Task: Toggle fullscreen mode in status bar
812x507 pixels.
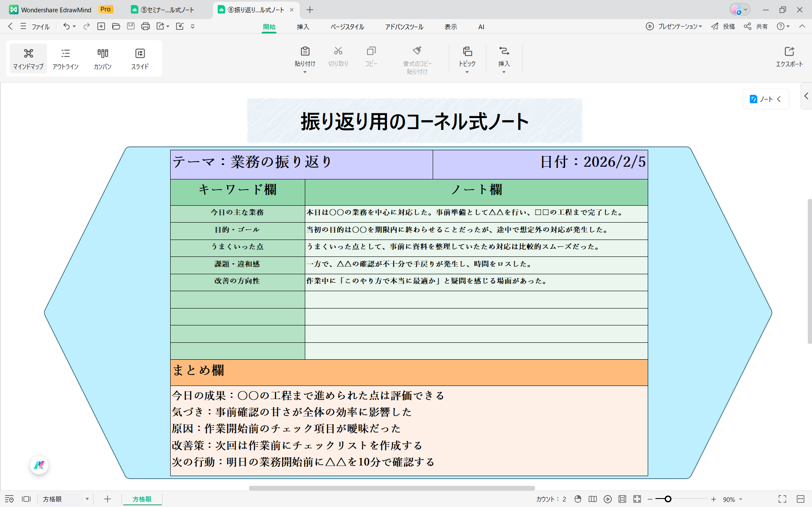Action: [x=781, y=499]
